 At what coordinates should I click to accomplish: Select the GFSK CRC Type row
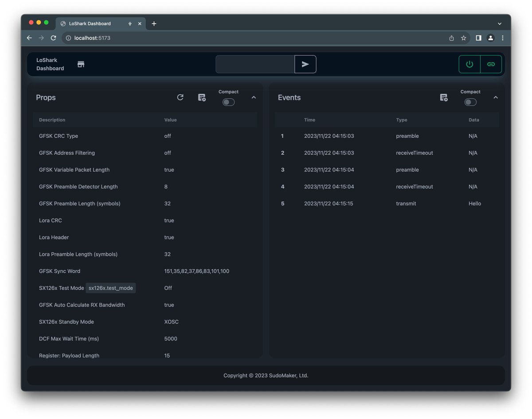(145, 136)
